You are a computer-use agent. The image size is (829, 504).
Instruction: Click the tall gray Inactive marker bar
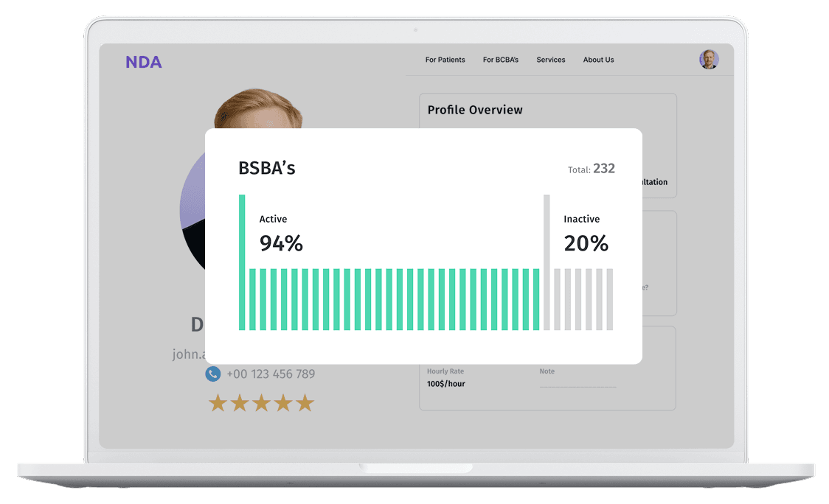click(547, 262)
